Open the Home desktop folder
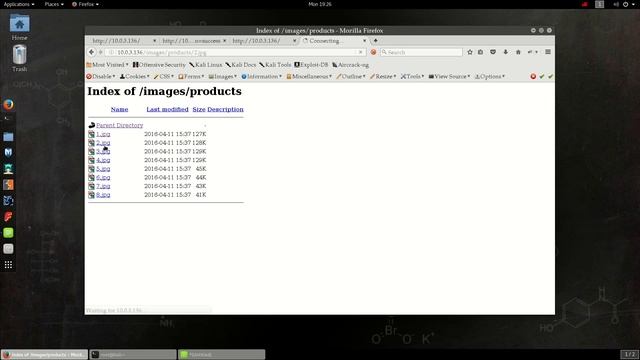Screen dimensions: 640x360 click(19, 27)
